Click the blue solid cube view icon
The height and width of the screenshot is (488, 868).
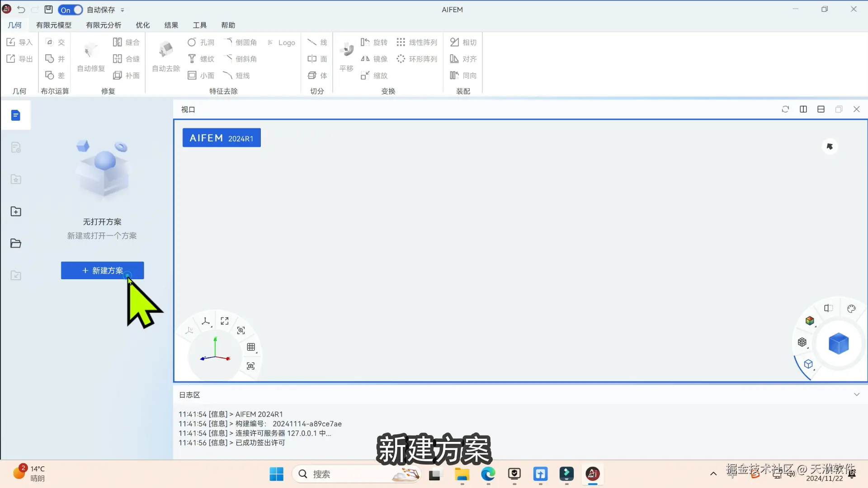click(839, 344)
